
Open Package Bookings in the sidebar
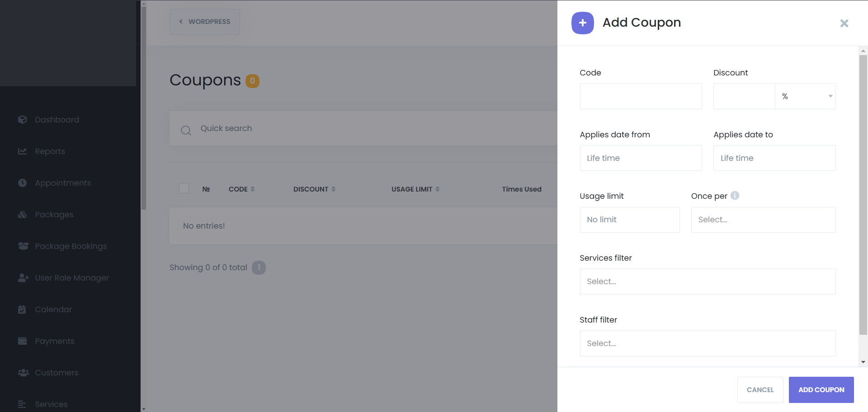tap(71, 246)
